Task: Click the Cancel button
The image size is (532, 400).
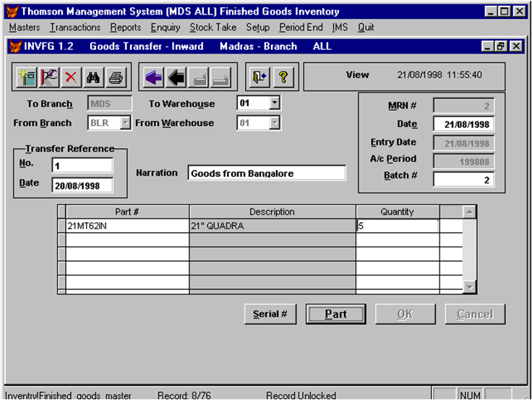Action: 475,314
